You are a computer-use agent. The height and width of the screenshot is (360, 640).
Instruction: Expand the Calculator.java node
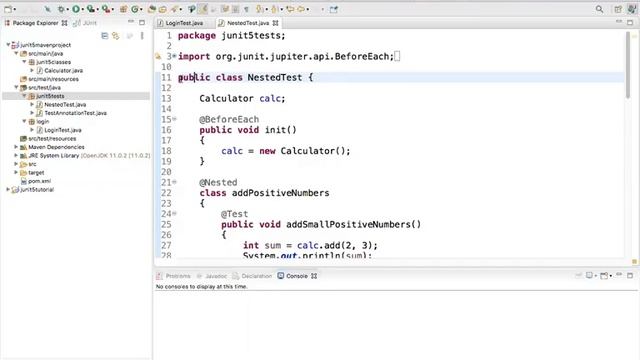[32, 70]
